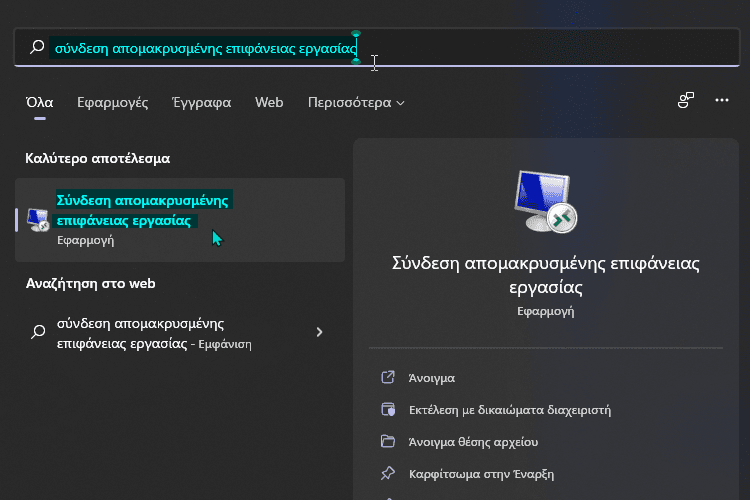Click the Εφαρμογή label under the preview title
Image resolution: width=750 pixels, height=500 pixels.
pyautogui.click(x=545, y=311)
